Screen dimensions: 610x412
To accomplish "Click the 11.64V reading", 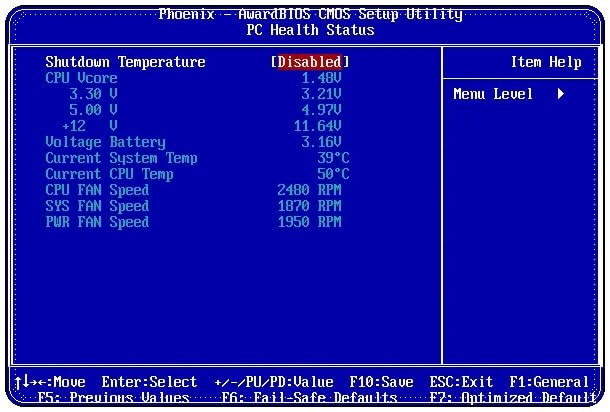I will point(317,126).
